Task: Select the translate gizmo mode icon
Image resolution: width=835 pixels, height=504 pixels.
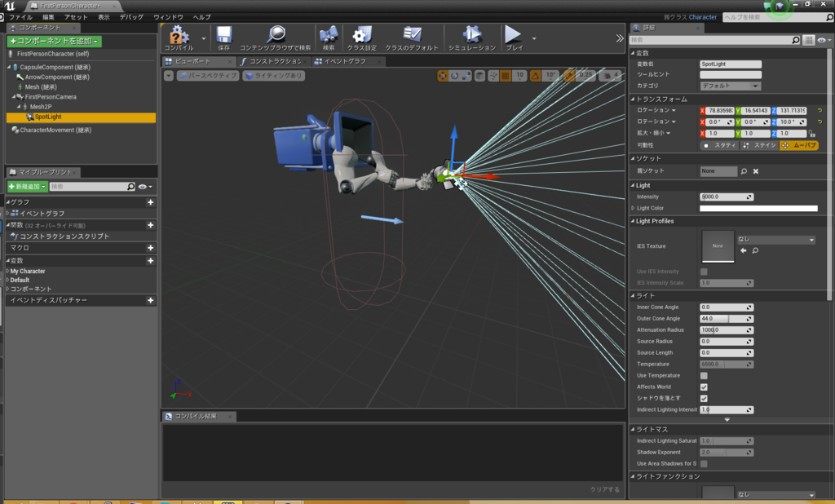Action: coord(442,76)
